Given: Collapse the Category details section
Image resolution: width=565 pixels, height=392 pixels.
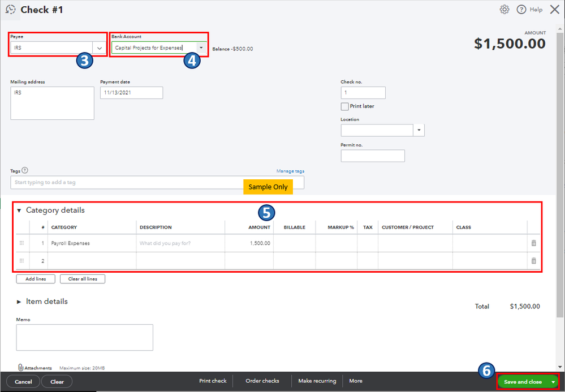Looking at the screenshot, I should pos(19,210).
